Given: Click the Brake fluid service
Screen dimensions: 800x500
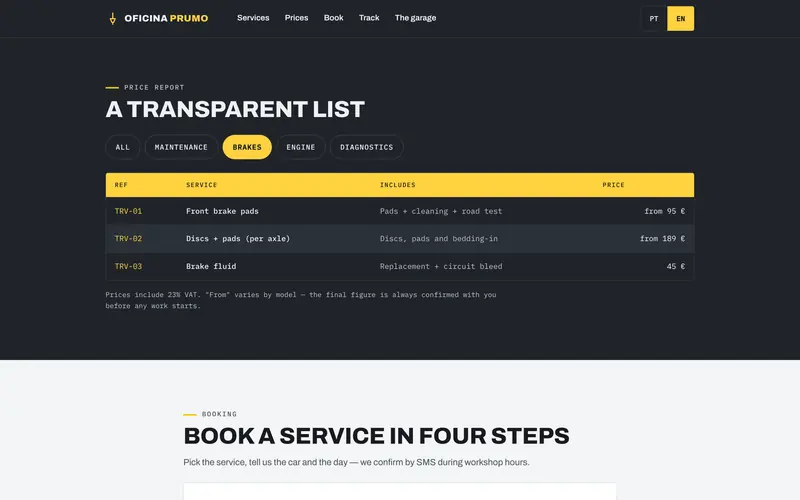Looking at the screenshot, I should click(x=211, y=266).
